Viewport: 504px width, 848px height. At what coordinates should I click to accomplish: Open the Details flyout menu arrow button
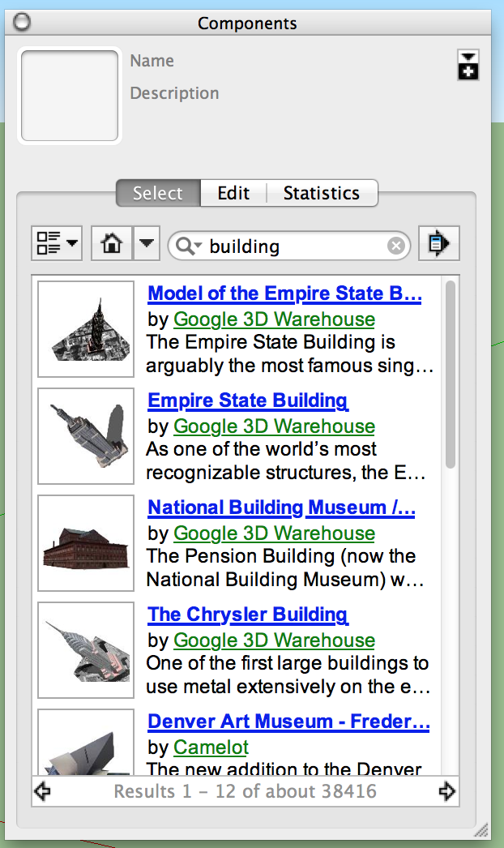pos(438,243)
